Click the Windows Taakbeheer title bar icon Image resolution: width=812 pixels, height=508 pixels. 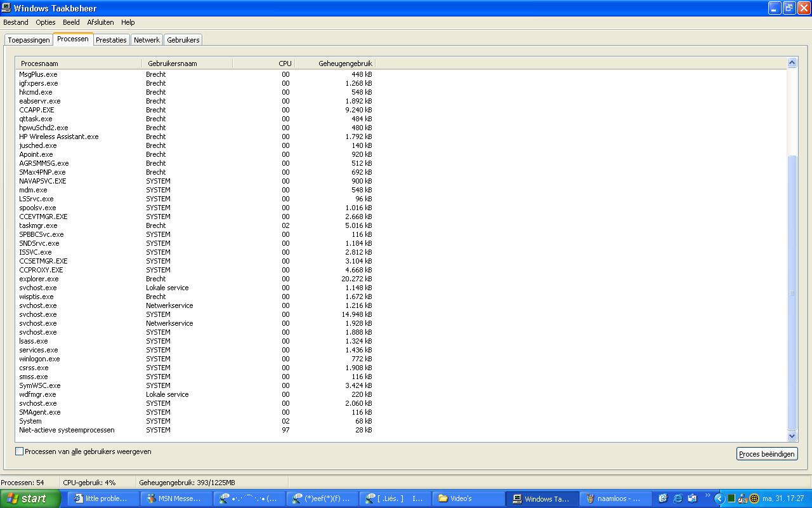[7, 8]
